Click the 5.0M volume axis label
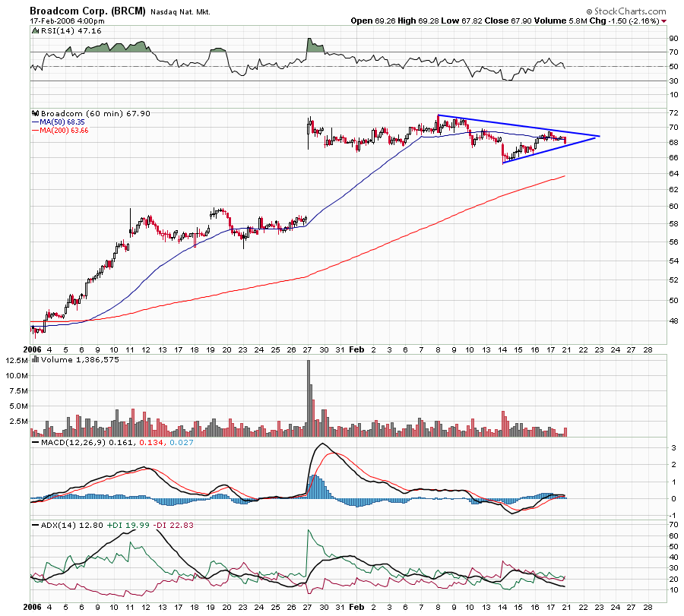Image resolution: width=684 pixels, height=616 pixels. 19,406
